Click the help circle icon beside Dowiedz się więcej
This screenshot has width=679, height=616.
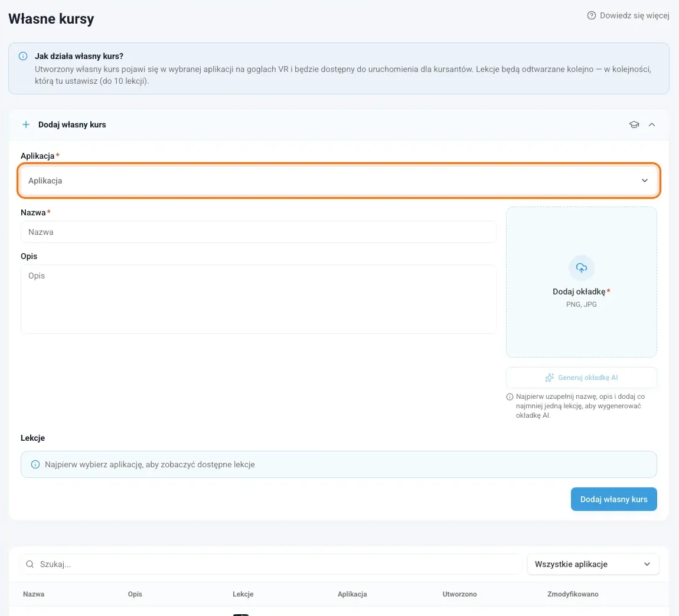pyautogui.click(x=591, y=15)
